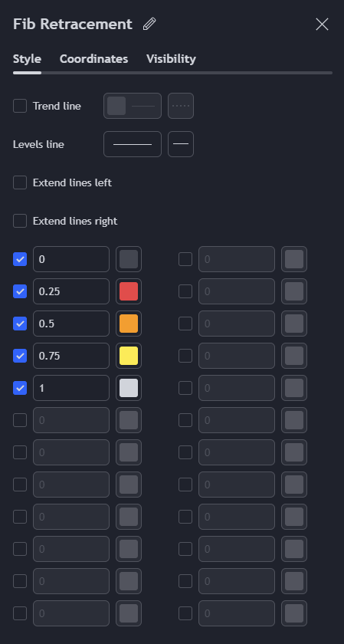
Task: Uncheck the 0.25 level checkbox
Action: tap(20, 291)
